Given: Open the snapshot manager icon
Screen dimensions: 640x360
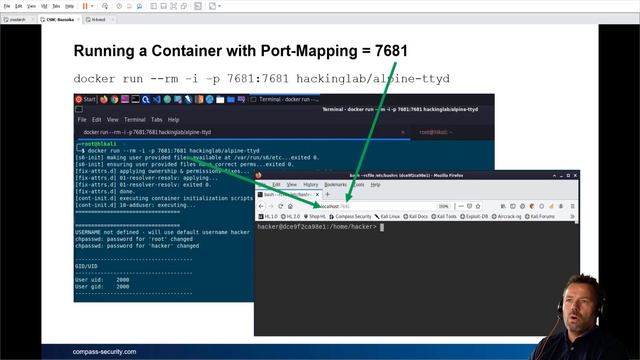Looking at the screenshot, I should point(139,6).
